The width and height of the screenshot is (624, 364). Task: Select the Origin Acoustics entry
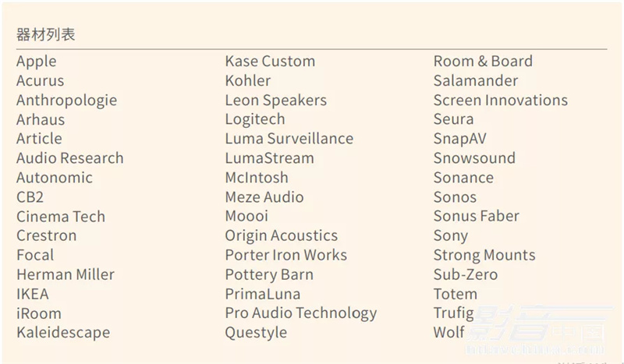point(282,236)
